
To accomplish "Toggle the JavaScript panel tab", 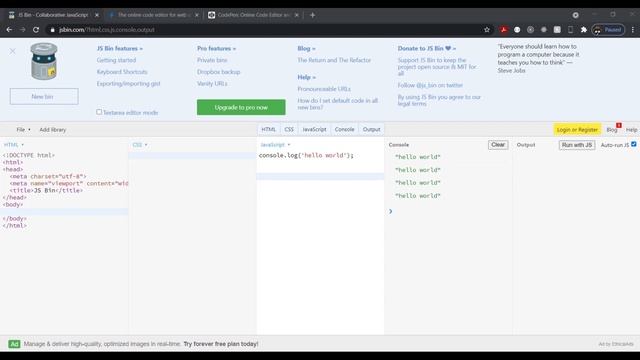I will pyautogui.click(x=314, y=129).
